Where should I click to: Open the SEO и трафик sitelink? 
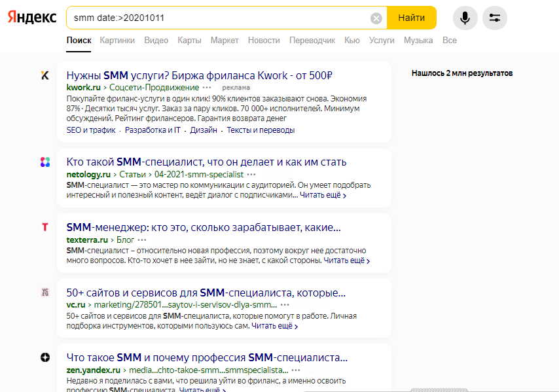pyautogui.click(x=91, y=130)
